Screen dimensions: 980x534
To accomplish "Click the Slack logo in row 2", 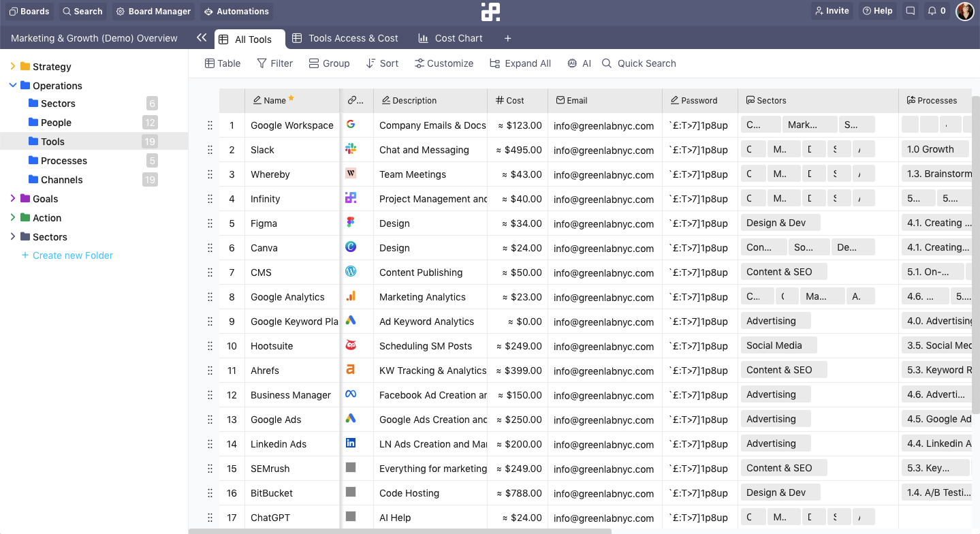I will tap(349, 149).
